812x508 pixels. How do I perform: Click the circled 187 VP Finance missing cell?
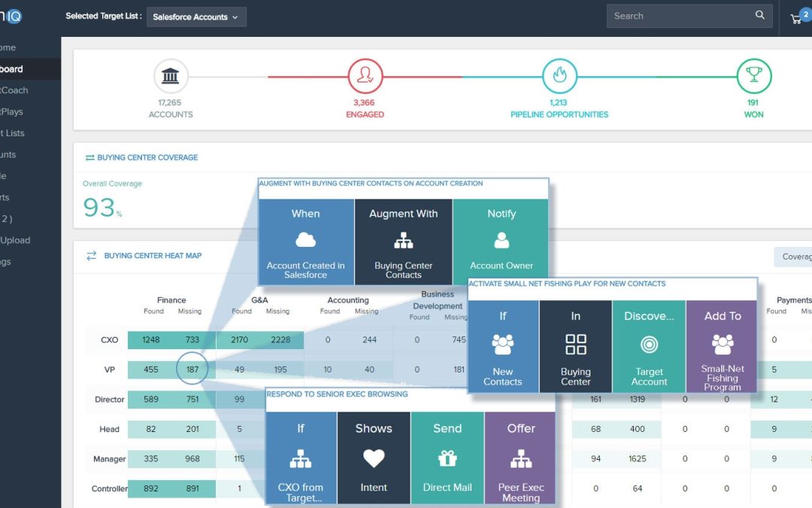click(192, 369)
